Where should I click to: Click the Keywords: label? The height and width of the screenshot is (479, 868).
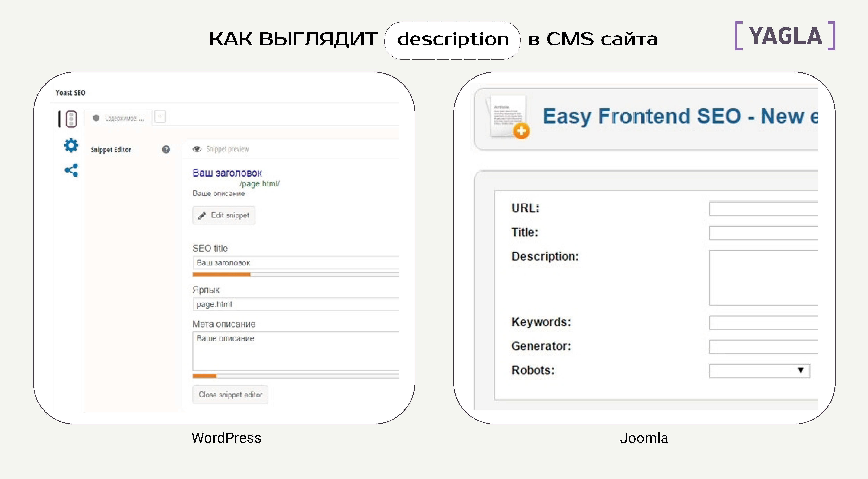(x=541, y=322)
